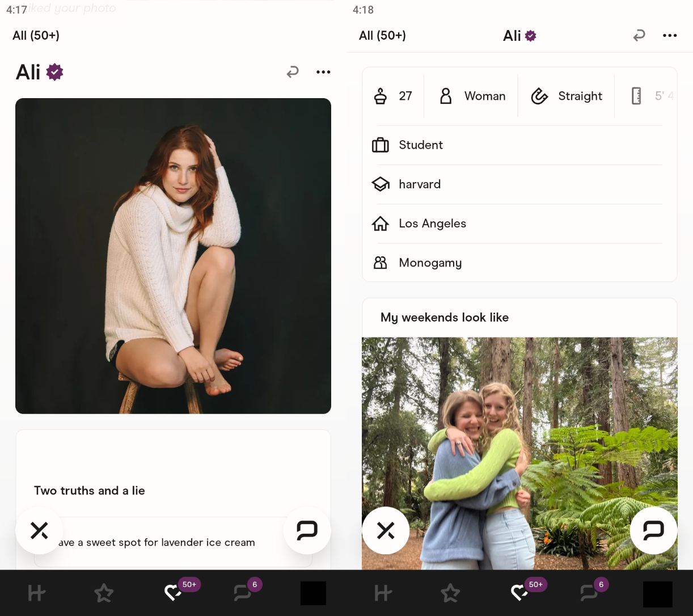Go back to All (50+) on left screen

(x=36, y=35)
